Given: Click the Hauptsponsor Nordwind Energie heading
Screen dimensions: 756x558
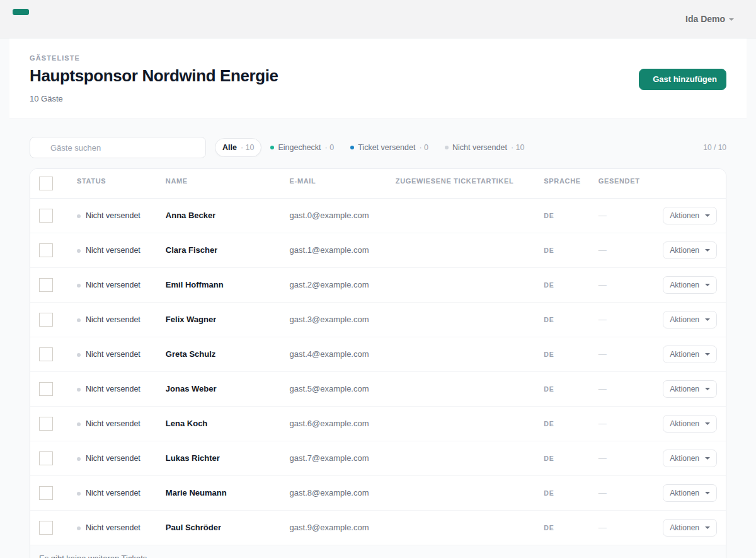Looking at the screenshot, I should 154,76.
